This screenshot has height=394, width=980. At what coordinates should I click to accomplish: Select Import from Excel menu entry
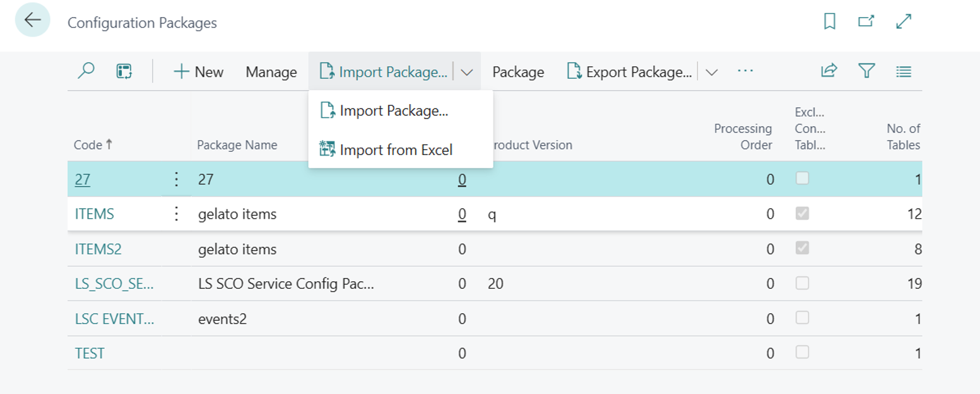pyautogui.click(x=396, y=149)
